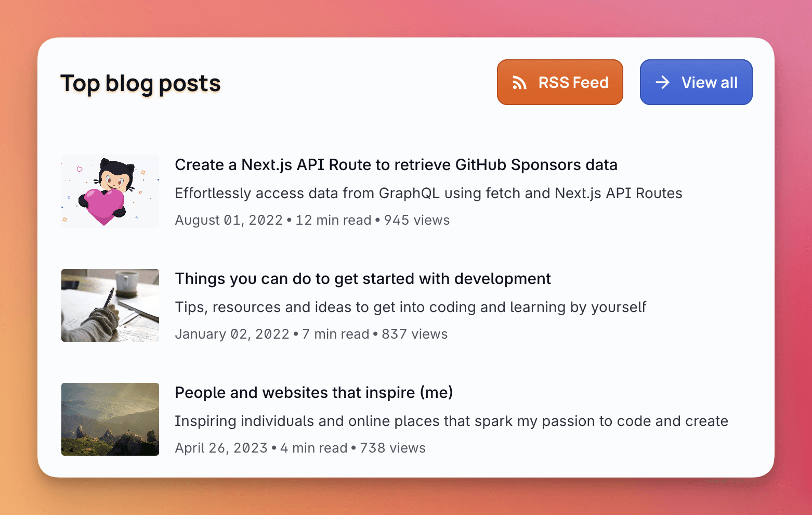Image resolution: width=812 pixels, height=515 pixels.
Task: Click the 837 views counter
Action: pos(414,333)
